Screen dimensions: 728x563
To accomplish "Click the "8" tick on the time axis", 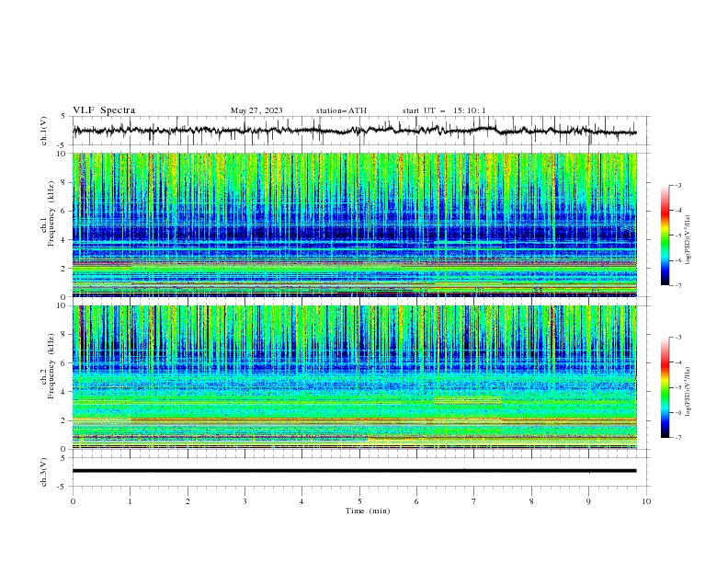I will pos(531,501).
